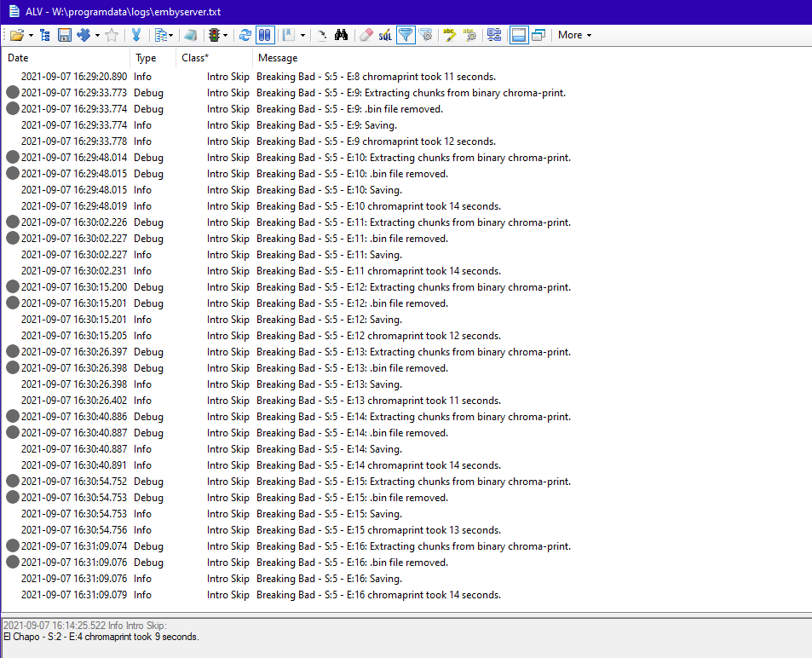Click timestamp 2021-09-07 16:30:54.752
The image size is (812, 658).
tap(74, 482)
